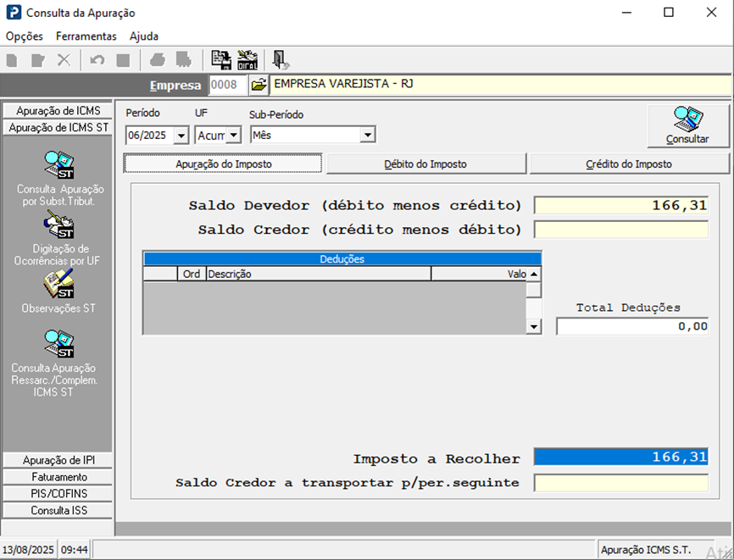Click the DIRAL toolbar icon

tap(247, 60)
